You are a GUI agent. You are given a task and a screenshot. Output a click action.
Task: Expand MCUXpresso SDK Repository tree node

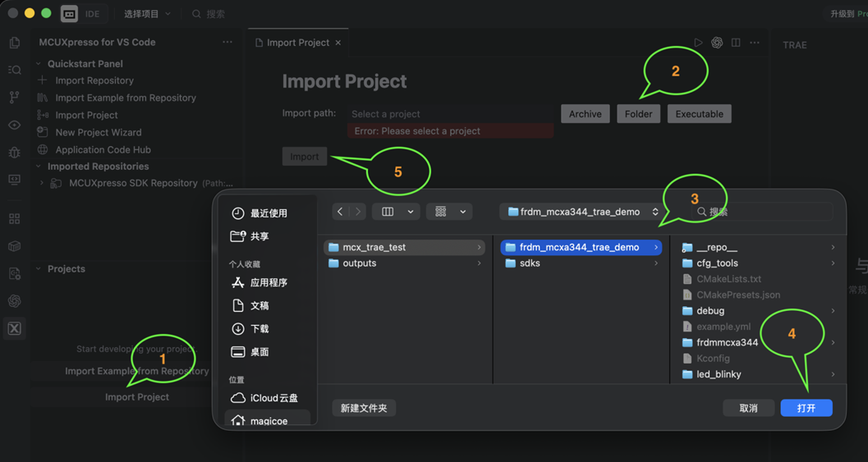coord(42,183)
